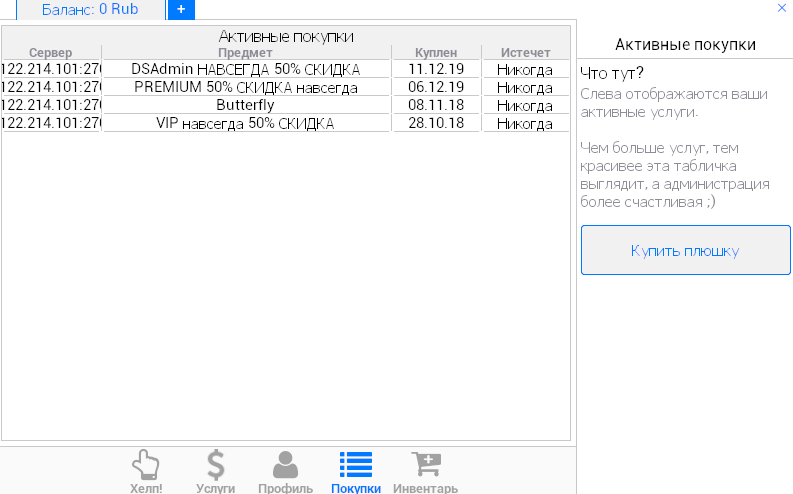Select the PREMIUM 50% СКИДКА навсегда row
The image size is (793, 494).
pos(246,87)
